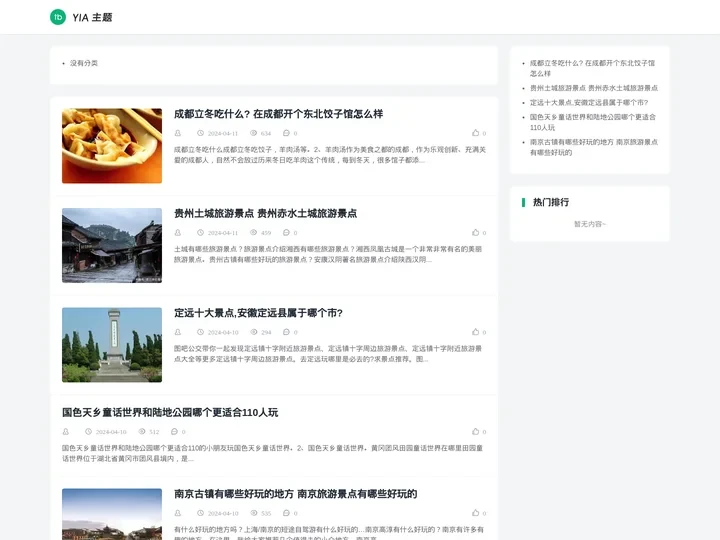The image size is (720, 540).
Task: Click excerpt starting 国色天乡童话世界和陆地公园
Action: pos(272,453)
